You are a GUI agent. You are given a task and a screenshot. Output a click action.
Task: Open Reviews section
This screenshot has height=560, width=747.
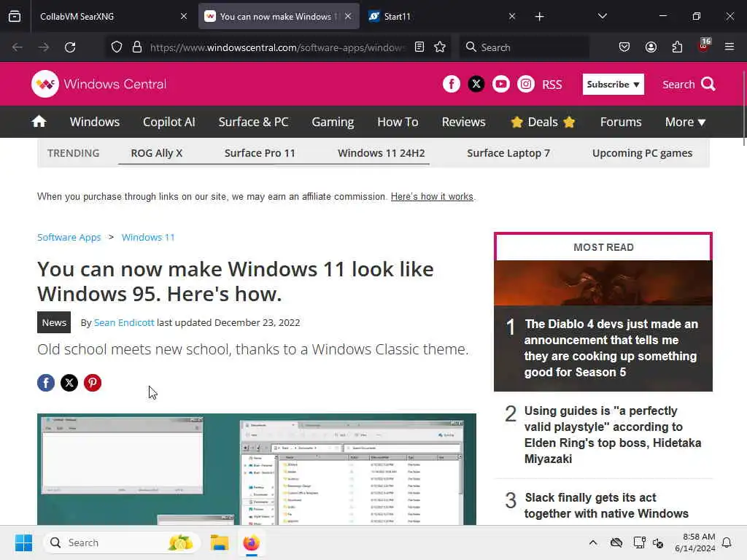(x=463, y=122)
